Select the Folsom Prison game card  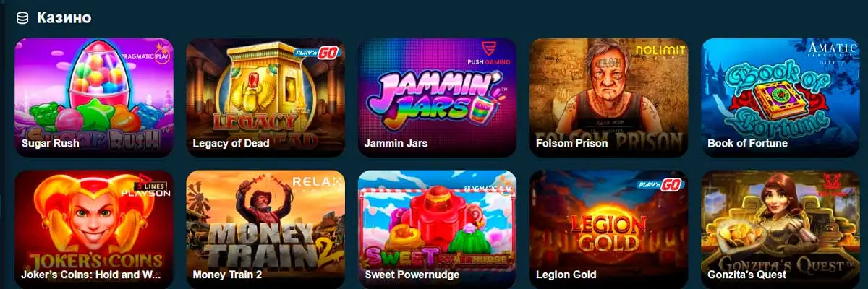pyautogui.click(x=609, y=98)
